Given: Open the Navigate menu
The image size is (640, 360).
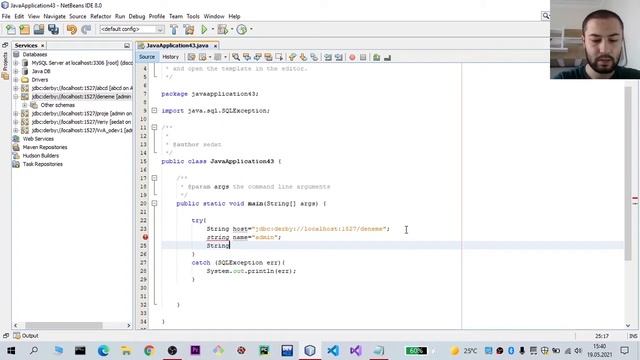Looking at the screenshot, I should click(x=54, y=16).
